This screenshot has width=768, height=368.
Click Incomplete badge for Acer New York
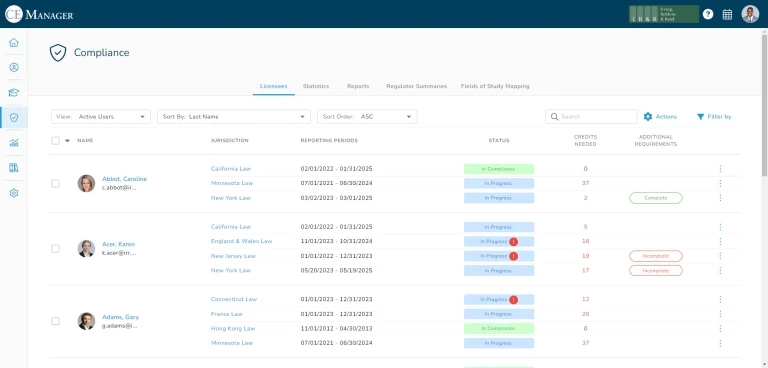(656, 270)
